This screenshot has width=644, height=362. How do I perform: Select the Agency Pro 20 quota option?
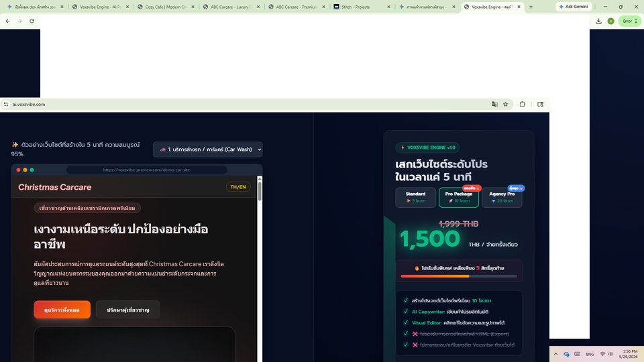point(502,197)
